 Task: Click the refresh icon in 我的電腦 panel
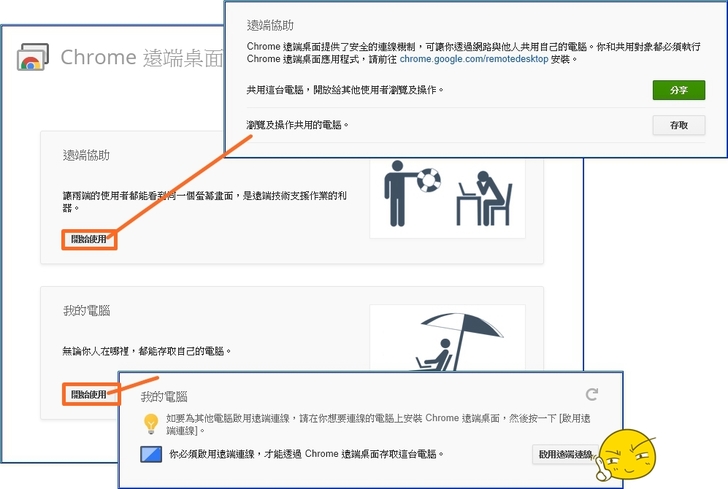click(x=592, y=394)
